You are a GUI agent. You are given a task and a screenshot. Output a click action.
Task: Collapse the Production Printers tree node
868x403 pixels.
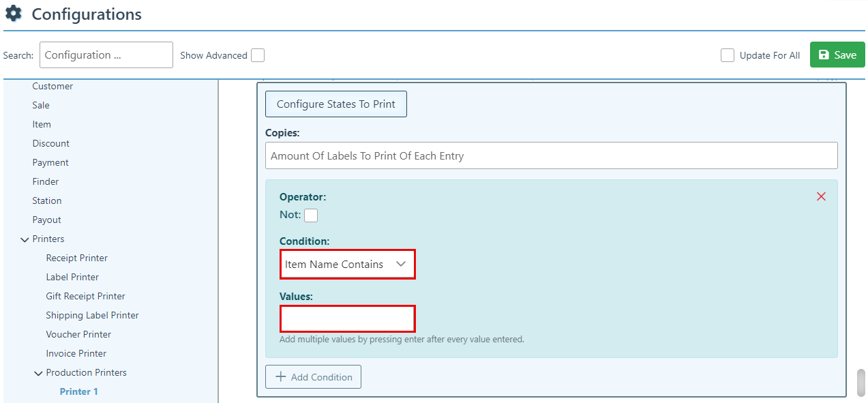click(39, 373)
